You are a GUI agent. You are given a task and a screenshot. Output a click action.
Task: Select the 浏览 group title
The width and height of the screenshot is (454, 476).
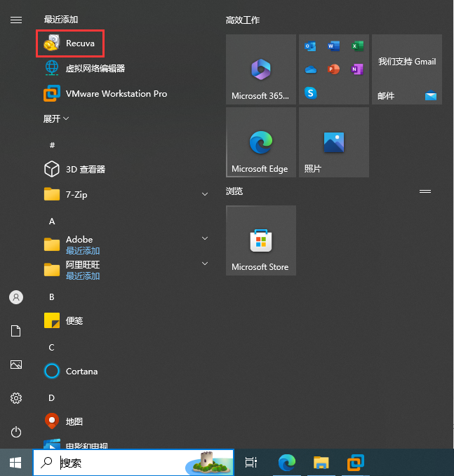[x=234, y=191]
